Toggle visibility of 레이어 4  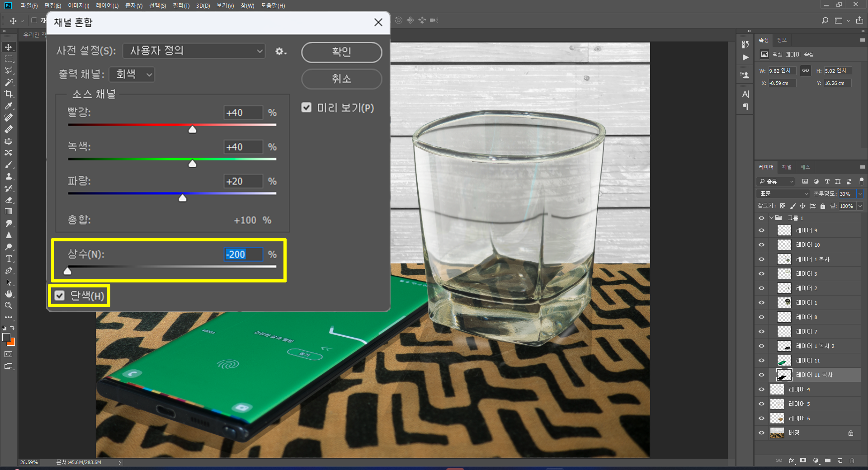tap(761, 390)
